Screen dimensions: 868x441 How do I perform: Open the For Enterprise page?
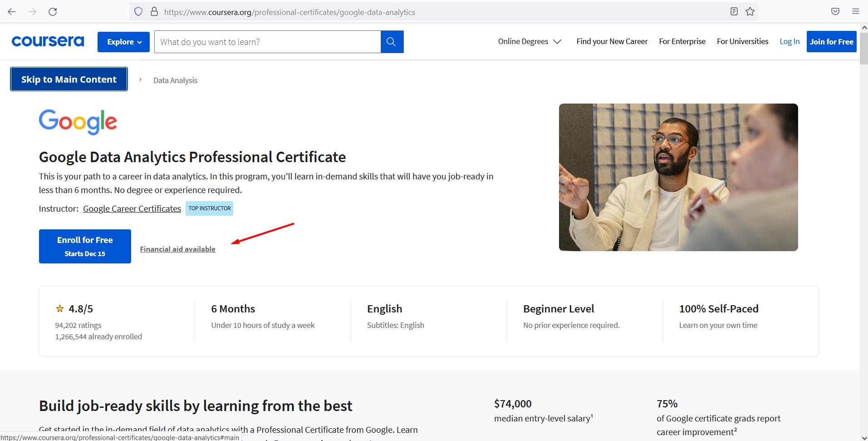click(682, 41)
